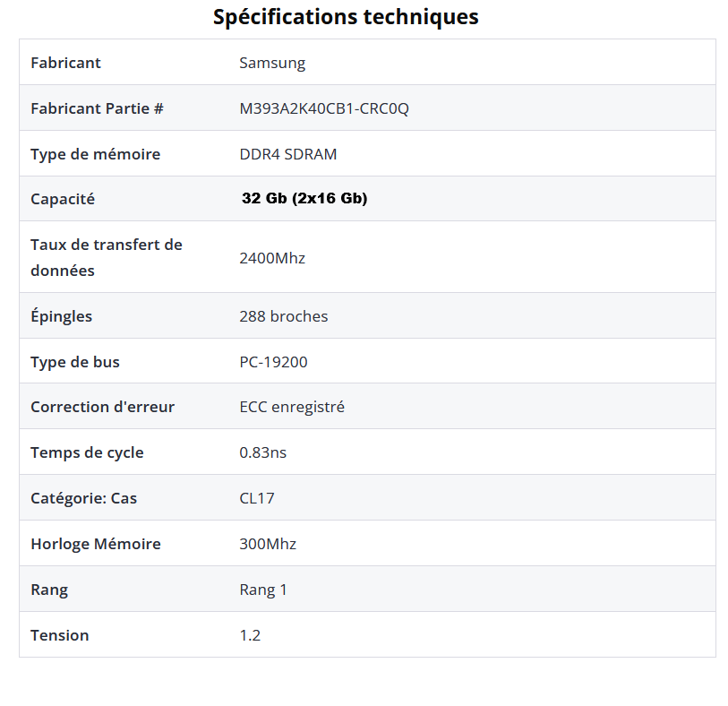The height and width of the screenshot is (706, 728).
Task: Select the "Type de bus" label
Action: click(75, 362)
